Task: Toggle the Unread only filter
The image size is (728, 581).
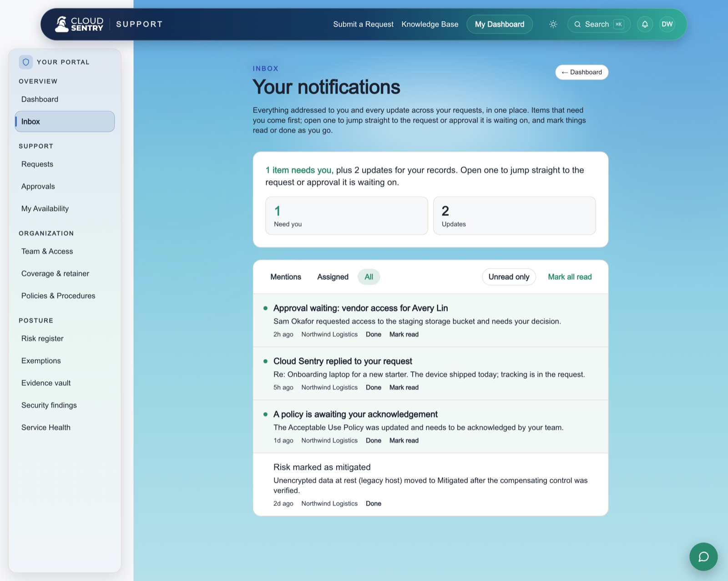Action: click(x=509, y=277)
